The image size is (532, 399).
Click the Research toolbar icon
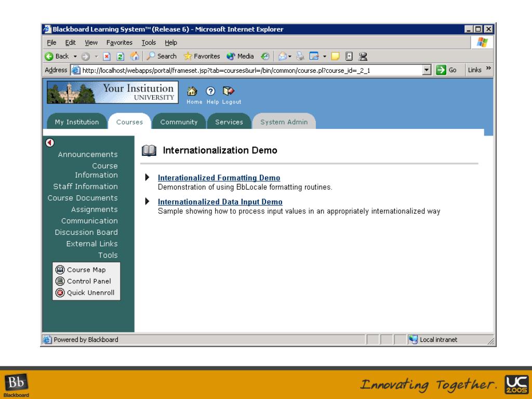click(x=349, y=56)
